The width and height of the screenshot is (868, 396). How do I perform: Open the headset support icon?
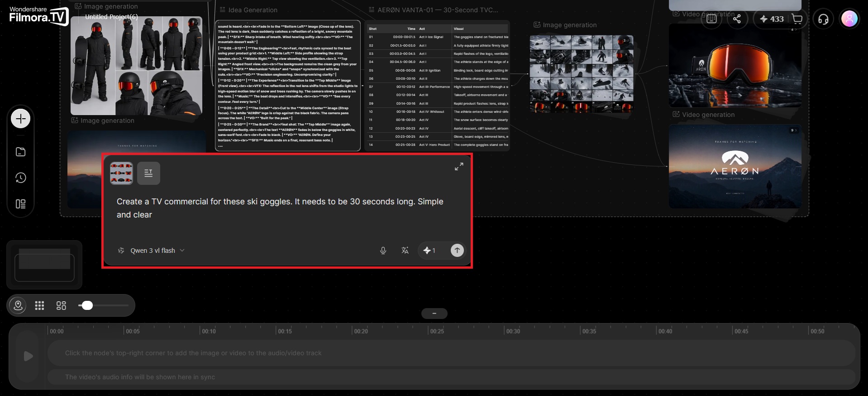pyautogui.click(x=823, y=19)
